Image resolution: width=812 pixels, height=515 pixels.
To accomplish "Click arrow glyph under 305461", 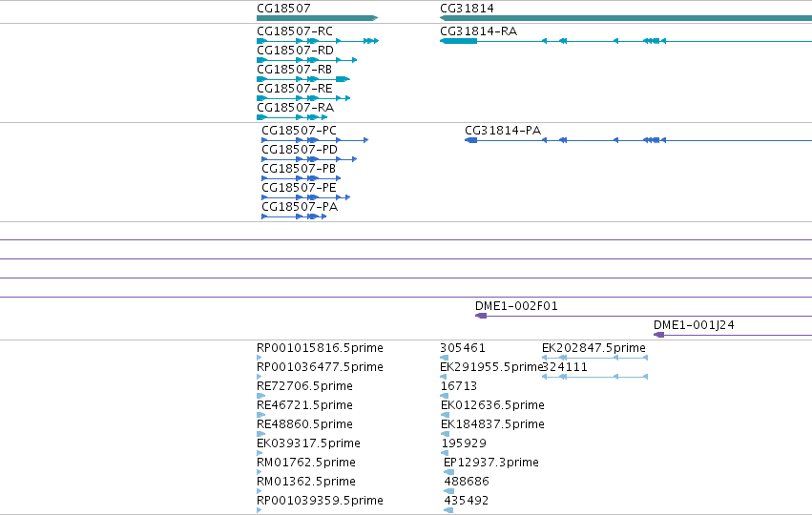I will click(444, 358).
